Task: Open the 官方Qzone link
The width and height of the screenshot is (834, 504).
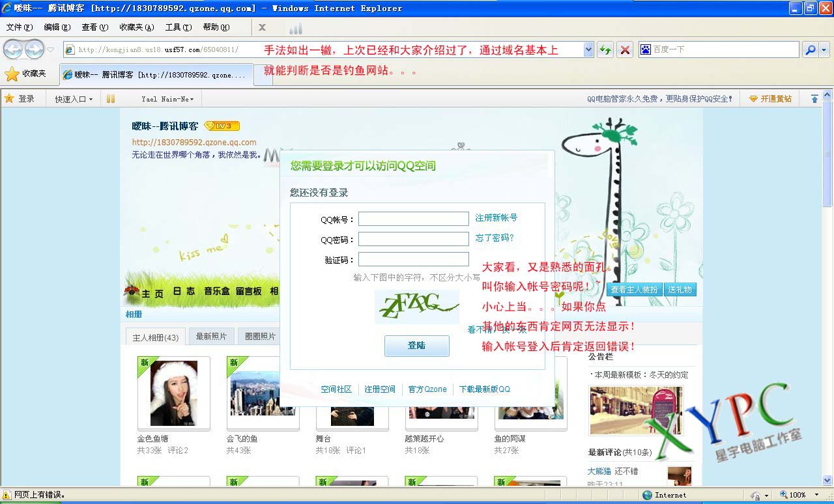Action: 427,389
